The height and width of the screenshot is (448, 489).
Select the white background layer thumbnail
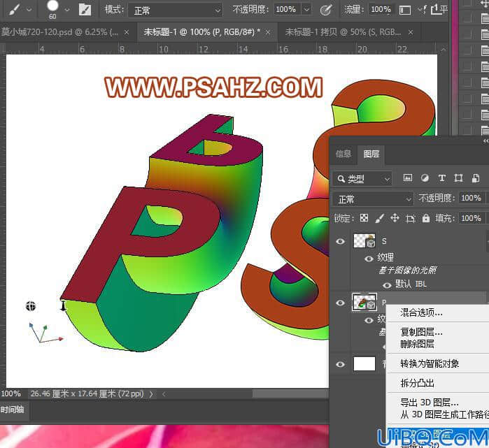[364, 363]
